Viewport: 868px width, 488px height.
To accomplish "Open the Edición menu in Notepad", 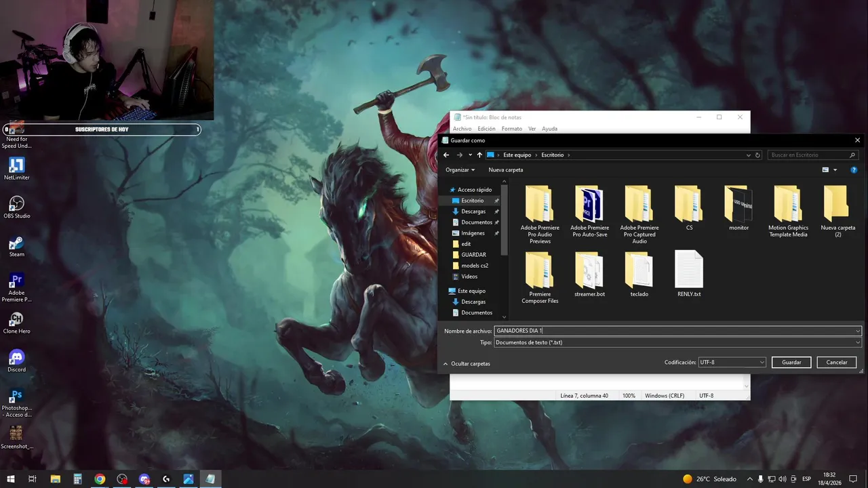I will pos(486,129).
